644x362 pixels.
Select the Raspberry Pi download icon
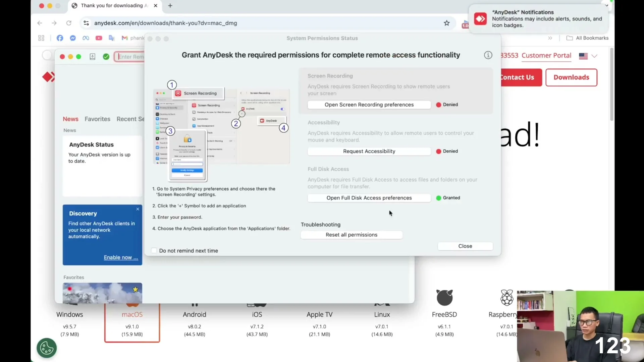click(x=507, y=298)
